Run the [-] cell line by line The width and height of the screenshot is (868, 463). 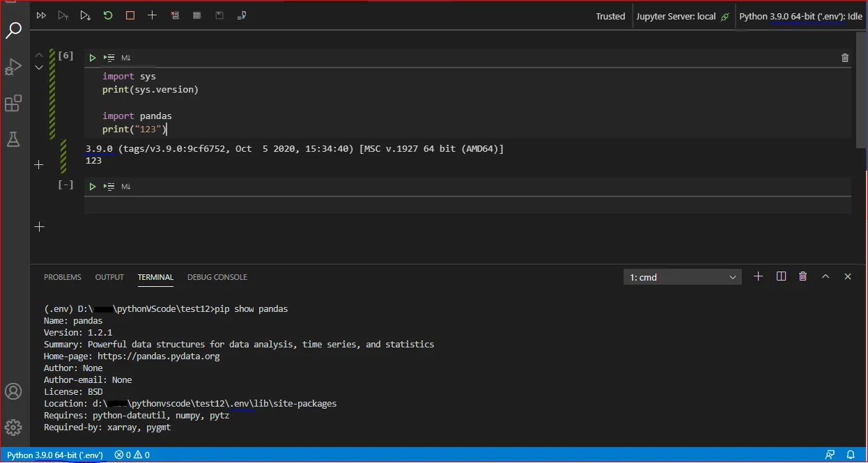pyautogui.click(x=109, y=187)
